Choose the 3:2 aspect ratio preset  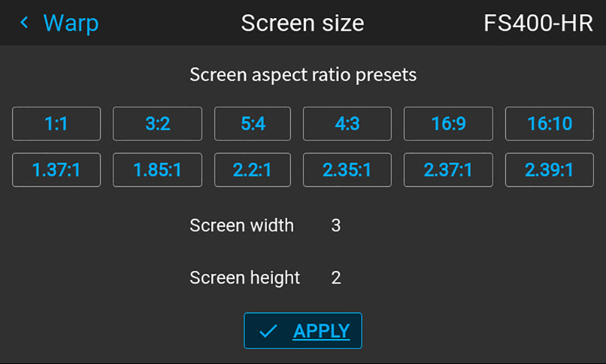[158, 124]
